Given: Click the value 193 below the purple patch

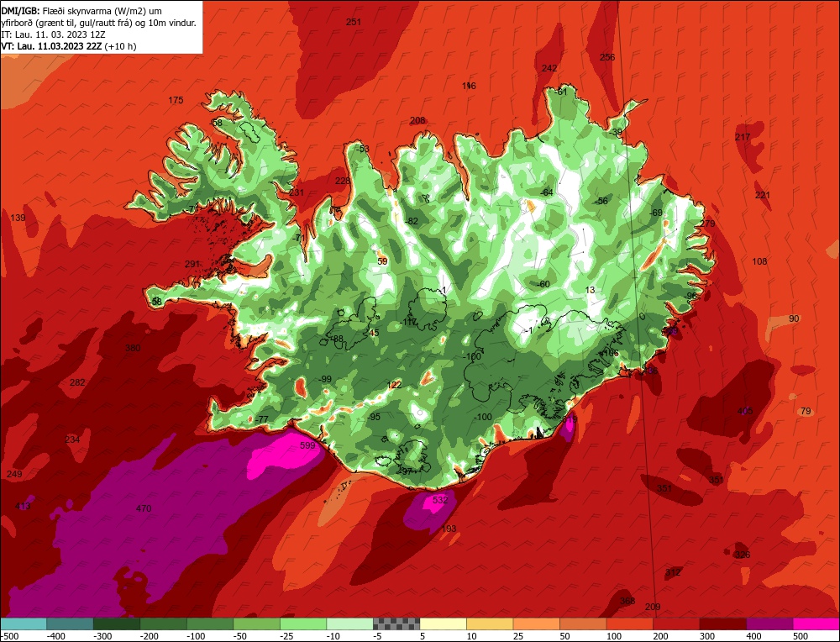Looking at the screenshot, I should pyautogui.click(x=449, y=529).
